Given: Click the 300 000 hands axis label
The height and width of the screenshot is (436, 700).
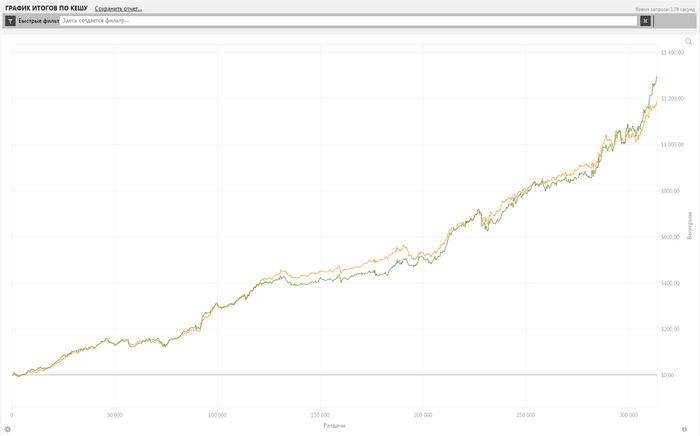Looking at the screenshot, I should coord(628,415).
